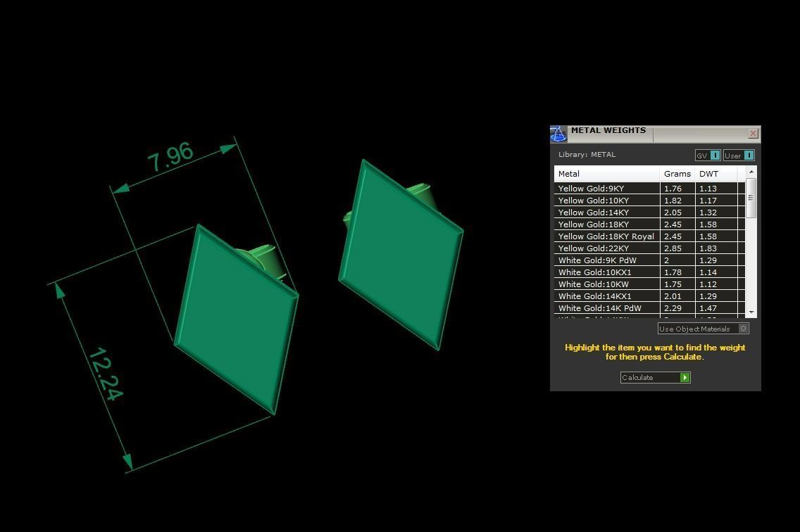Click the Metal Weights panel logo icon
Screen dimensions: 800x532
click(558, 134)
